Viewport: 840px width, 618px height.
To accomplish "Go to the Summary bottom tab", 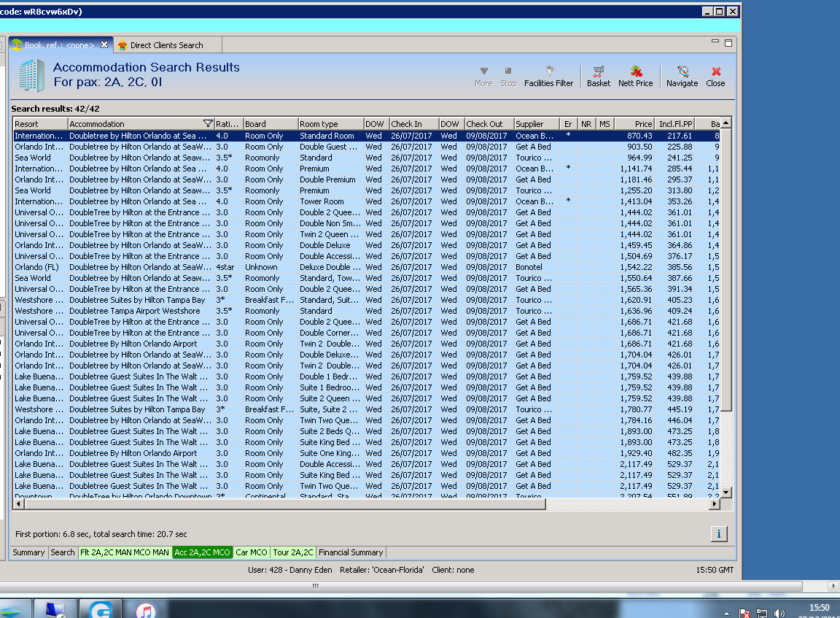I will pos(28,552).
